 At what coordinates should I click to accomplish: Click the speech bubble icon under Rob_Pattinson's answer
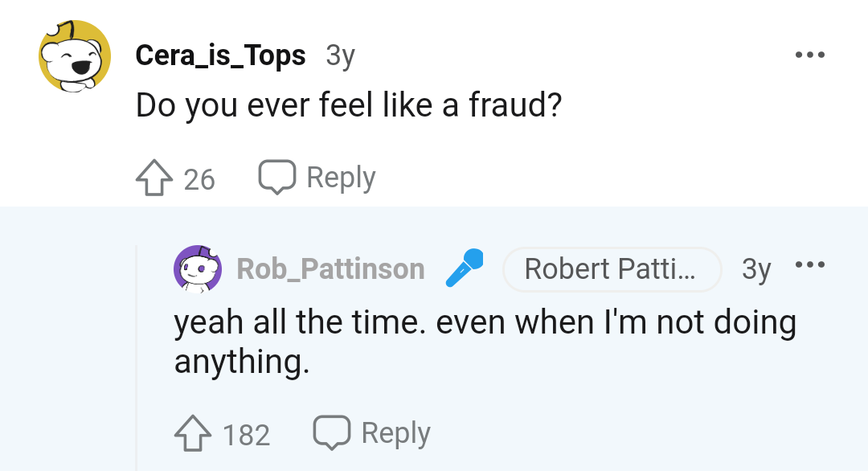(332, 432)
